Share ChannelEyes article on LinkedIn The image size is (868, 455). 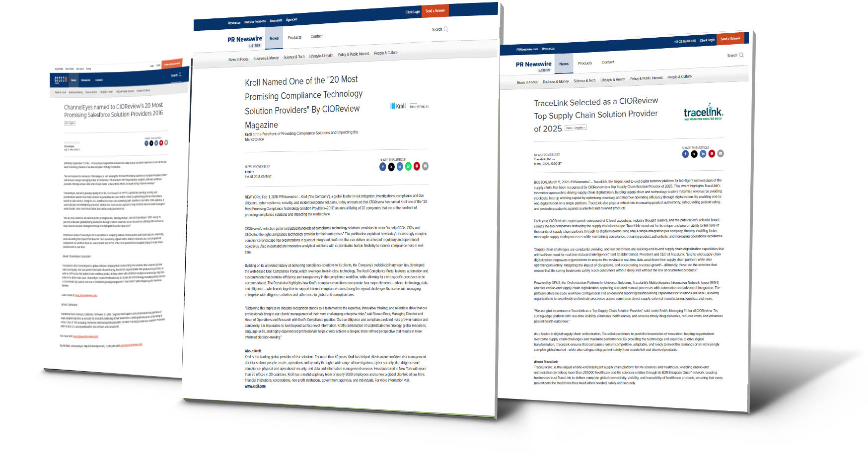coord(156,143)
